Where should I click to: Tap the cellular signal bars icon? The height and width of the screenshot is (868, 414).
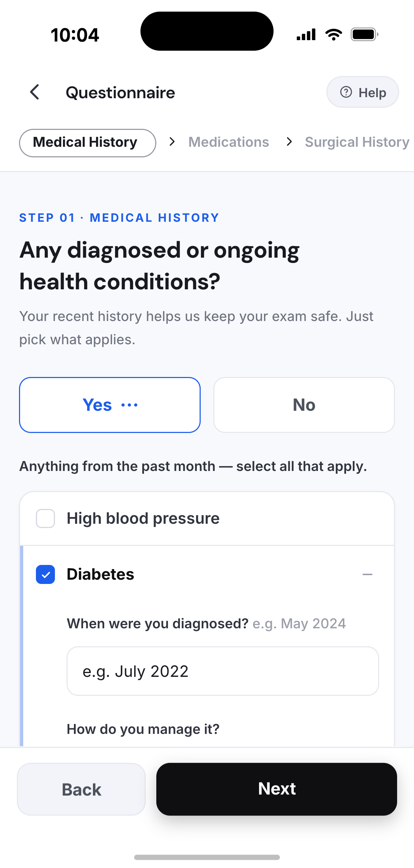click(306, 34)
